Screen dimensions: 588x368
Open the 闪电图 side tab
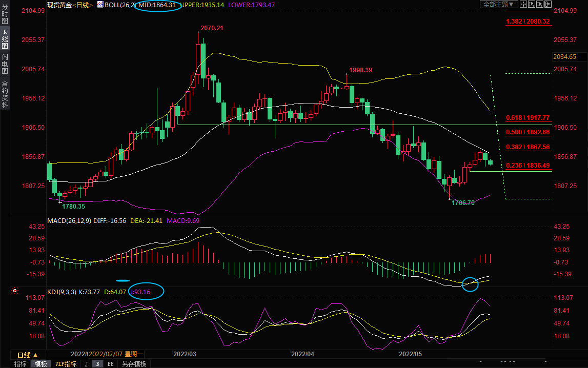[x=5, y=64]
